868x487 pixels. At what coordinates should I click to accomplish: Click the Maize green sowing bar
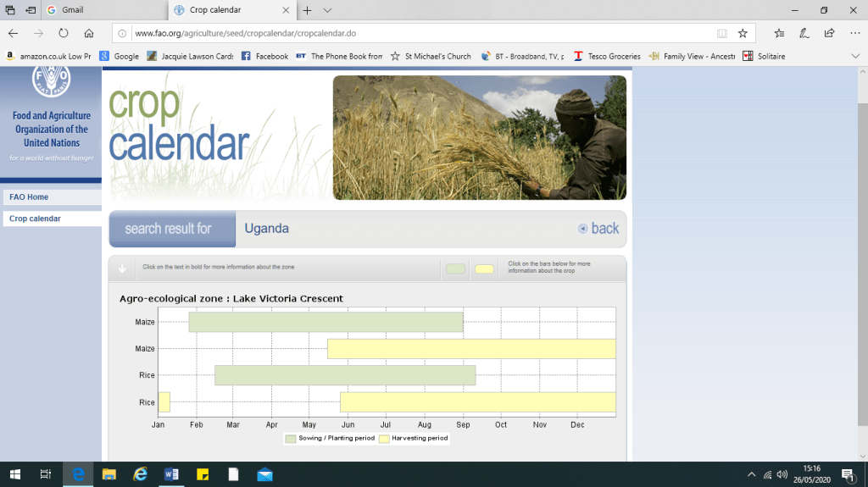[x=325, y=322]
